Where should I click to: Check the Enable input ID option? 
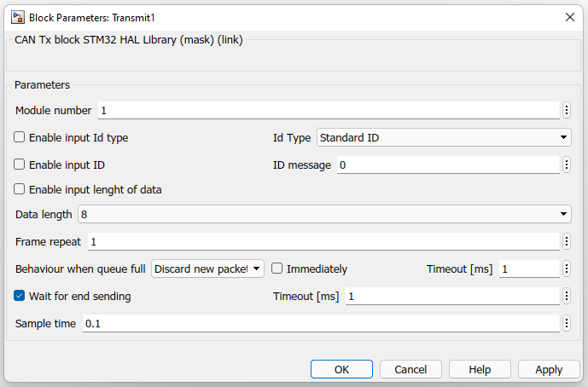tap(20, 165)
